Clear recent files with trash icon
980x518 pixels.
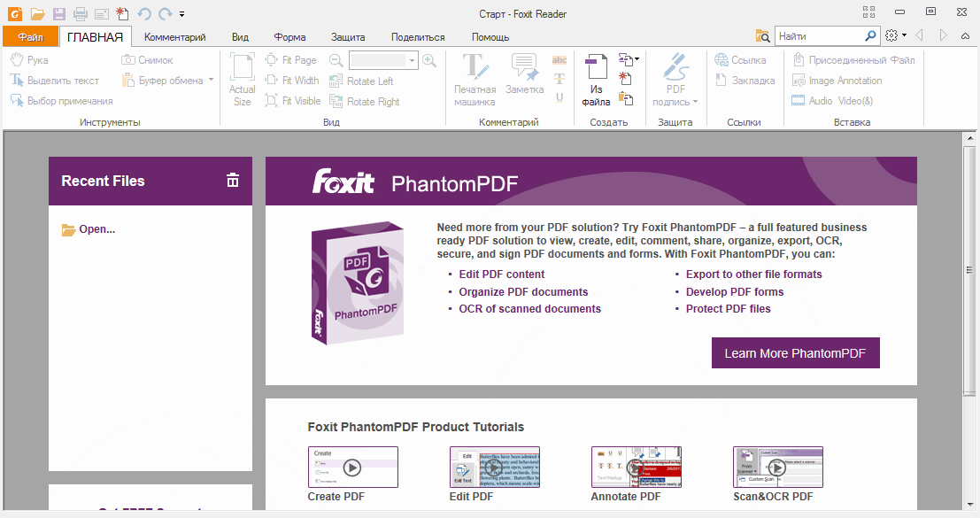click(x=233, y=181)
